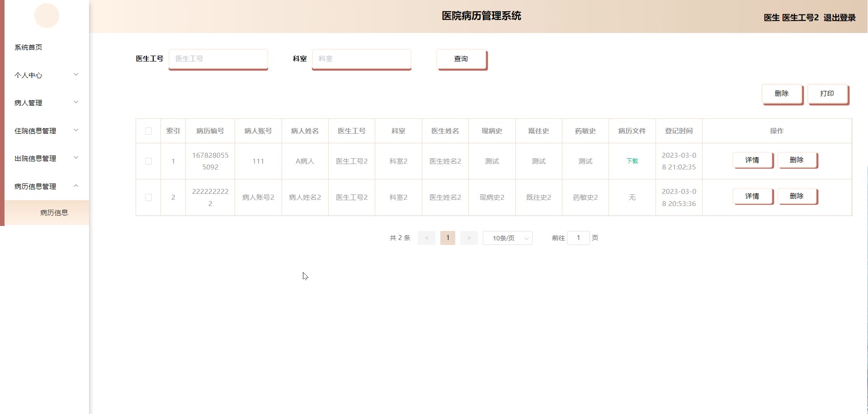Expand the 住院信息管理 sidebar menu
This screenshot has width=868, height=414.
(x=46, y=131)
